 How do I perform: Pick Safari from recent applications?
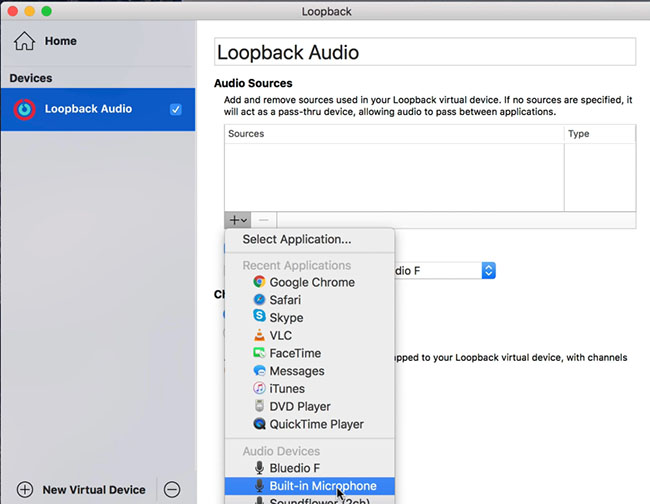pyautogui.click(x=310, y=300)
